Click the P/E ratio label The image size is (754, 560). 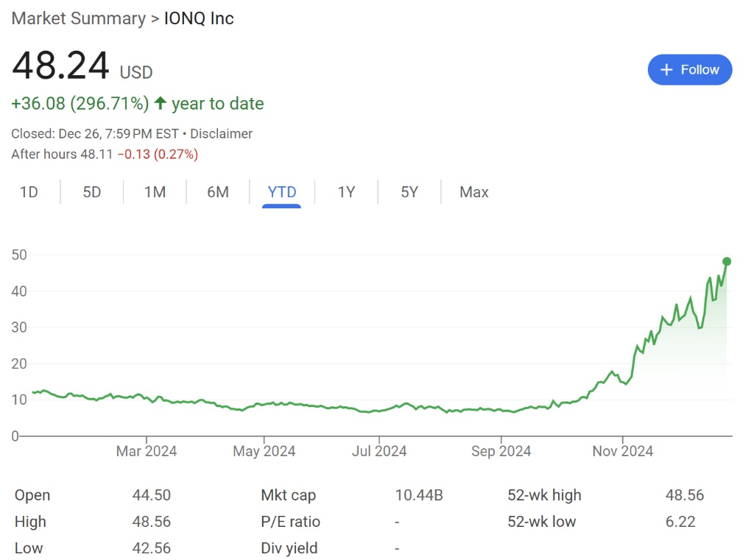click(291, 522)
